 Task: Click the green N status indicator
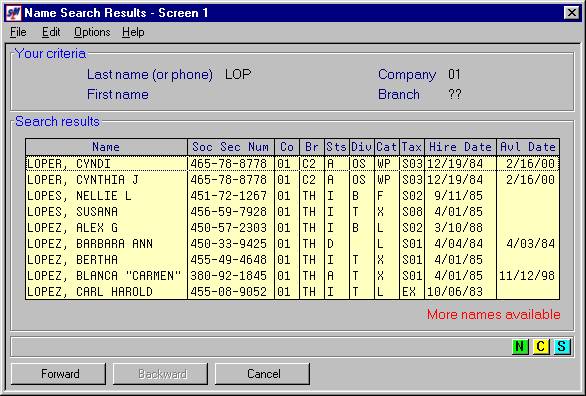click(519, 346)
